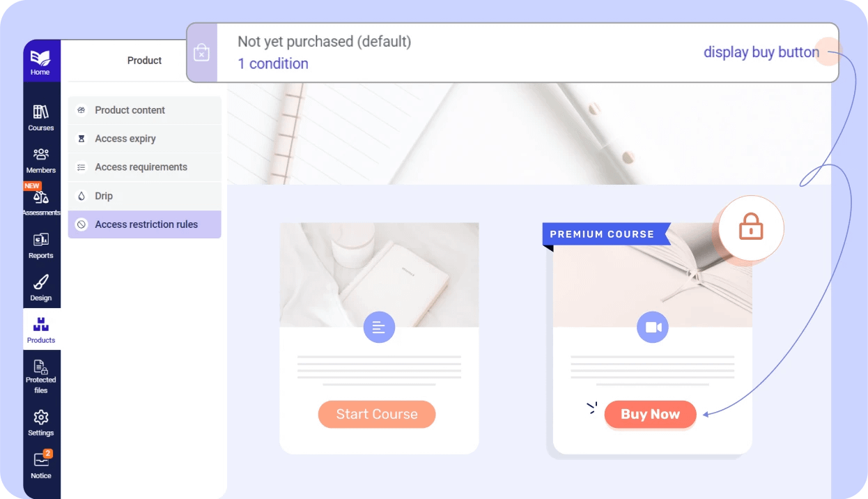
Task: Open the Reports section icon
Action: pyautogui.click(x=41, y=241)
